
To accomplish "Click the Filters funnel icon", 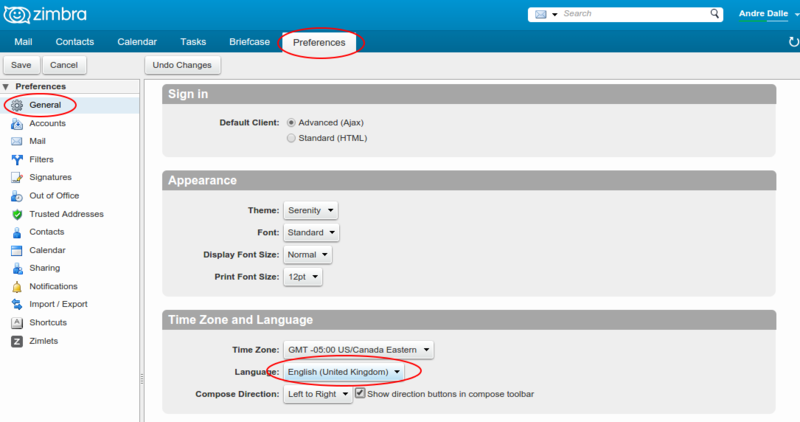I will pyautogui.click(x=17, y=160).
